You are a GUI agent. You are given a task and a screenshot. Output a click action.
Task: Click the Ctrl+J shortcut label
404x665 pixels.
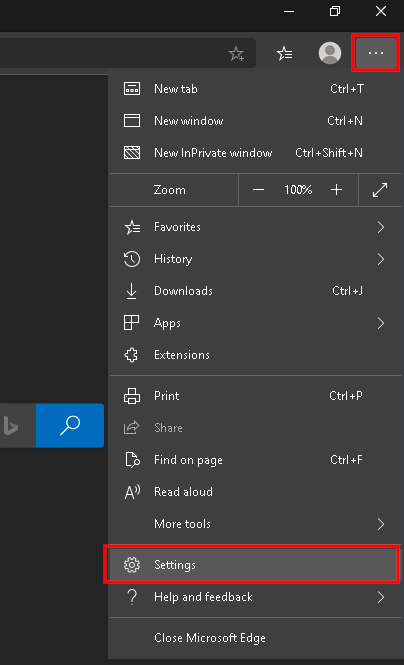347,291
